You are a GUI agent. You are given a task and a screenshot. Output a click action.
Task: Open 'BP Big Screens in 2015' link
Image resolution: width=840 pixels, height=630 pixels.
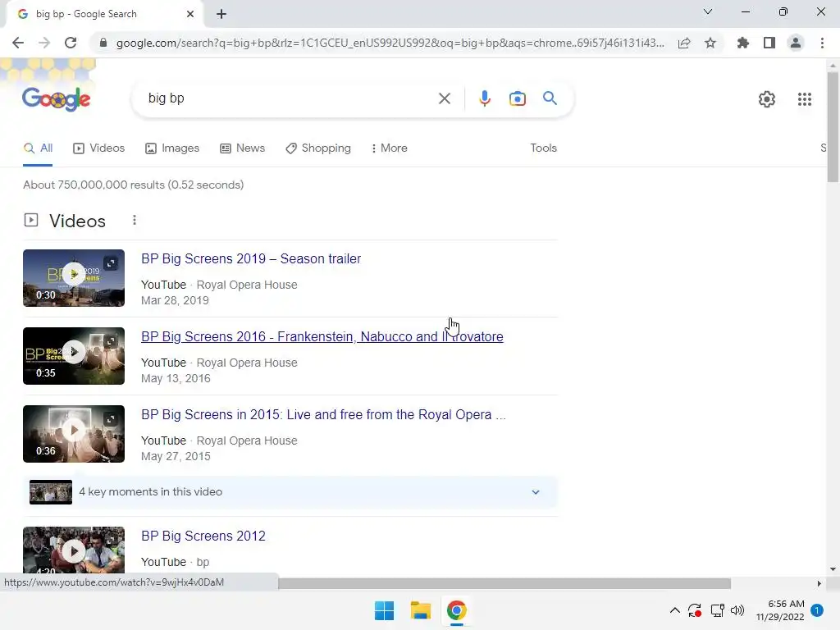[323, 414]
